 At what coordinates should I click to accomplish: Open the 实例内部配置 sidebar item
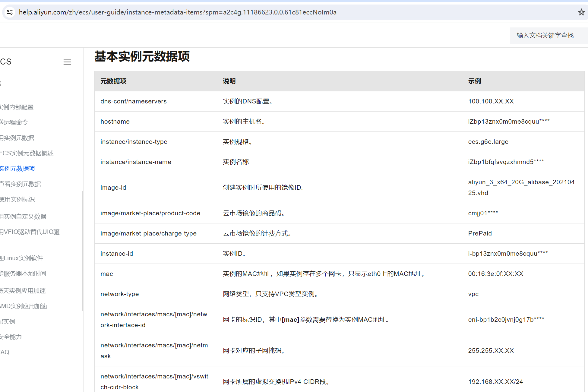click(x=17, y=107)
